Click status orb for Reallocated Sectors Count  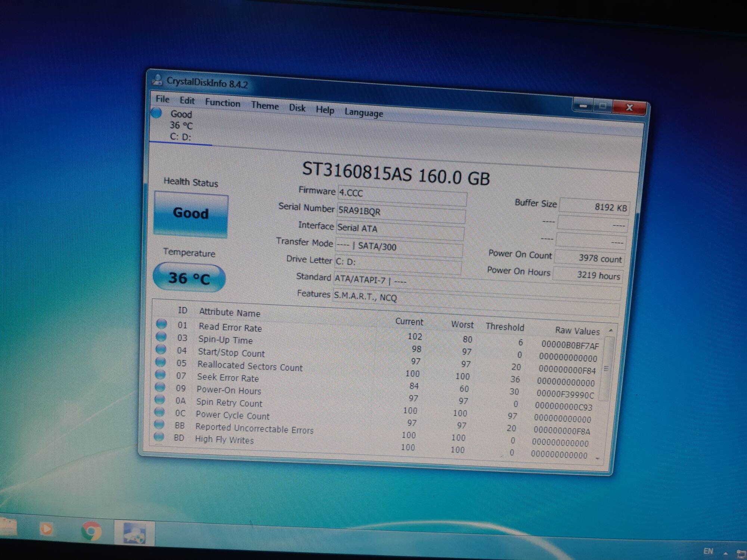pyautogui.click(x=160, y=362)
